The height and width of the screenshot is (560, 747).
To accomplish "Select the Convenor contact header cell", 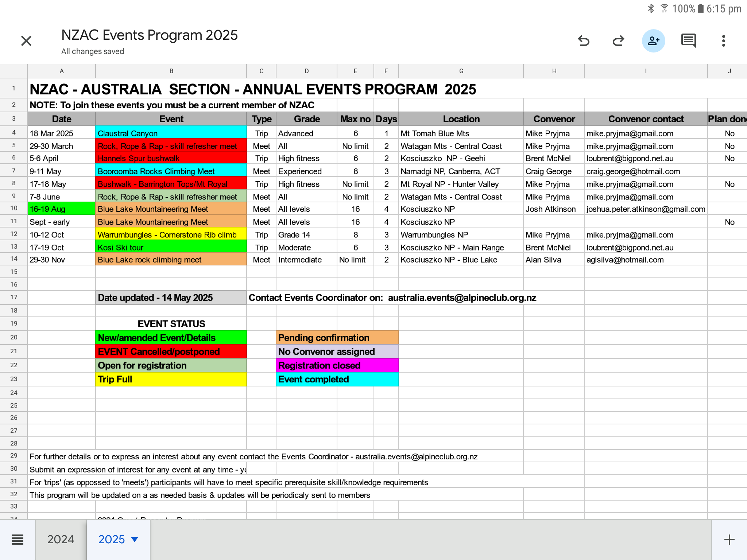I will tap(646, 119).
